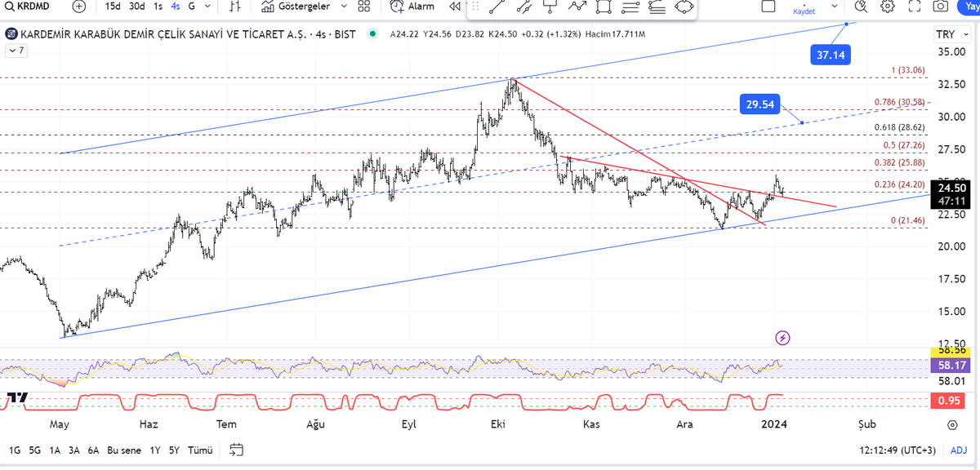Select the trend line drawing tool
This screenshot has height=470, width=980.
[497, 7]
